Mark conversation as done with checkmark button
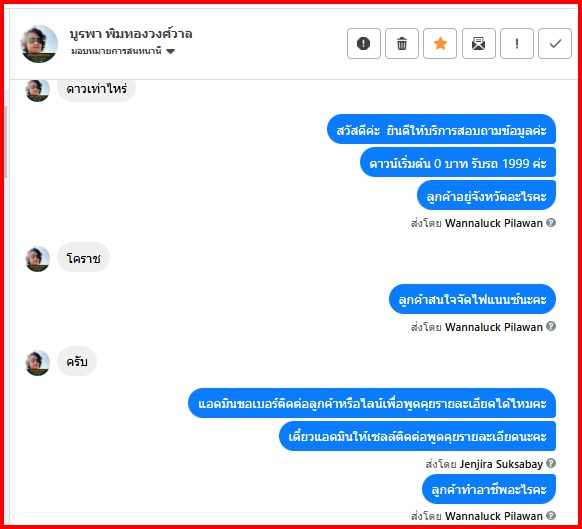The height and width of the screenshot is (529, 582). click(555, 43)
